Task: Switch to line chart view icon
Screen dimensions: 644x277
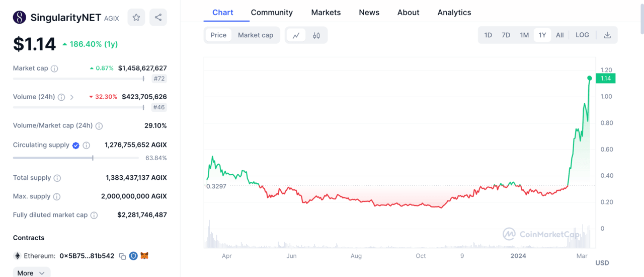Action: [x=296, y=35]
